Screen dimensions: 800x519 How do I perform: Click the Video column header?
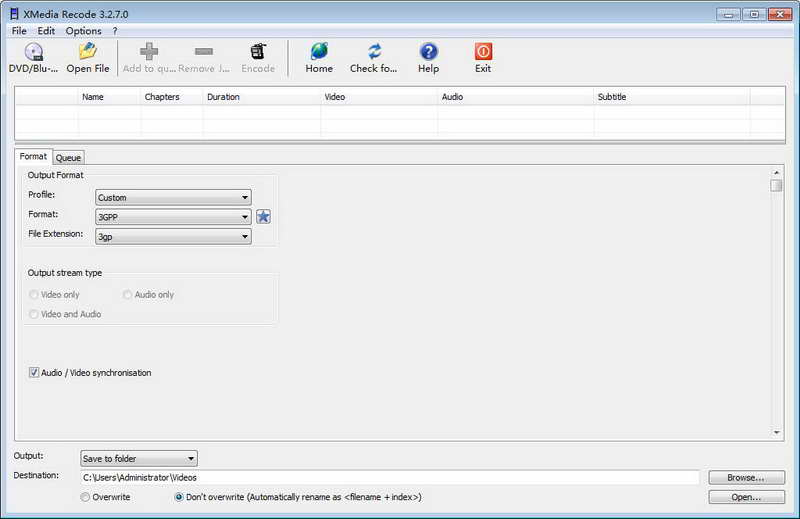point(379,96)
